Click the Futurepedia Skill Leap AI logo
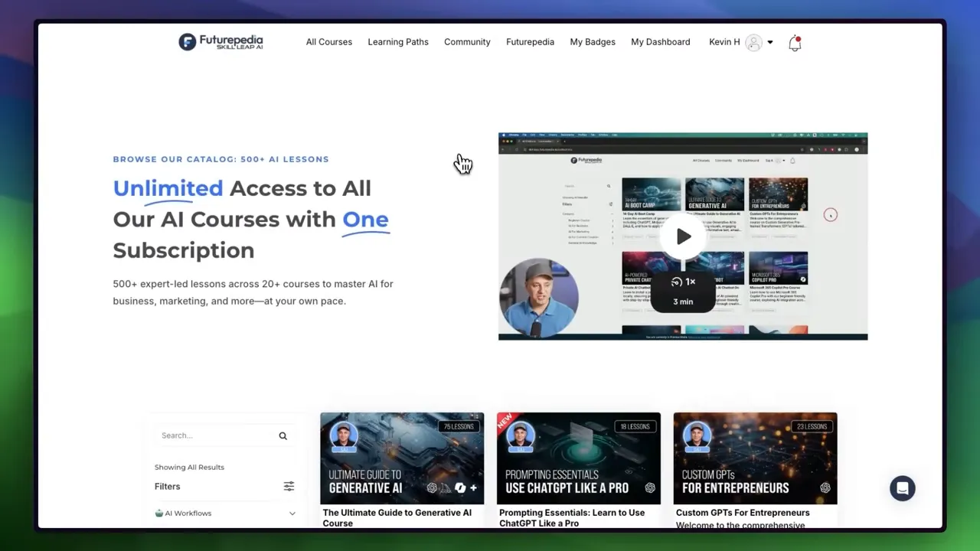This screenshot has width=980, height=551. [x=220, y=42]
